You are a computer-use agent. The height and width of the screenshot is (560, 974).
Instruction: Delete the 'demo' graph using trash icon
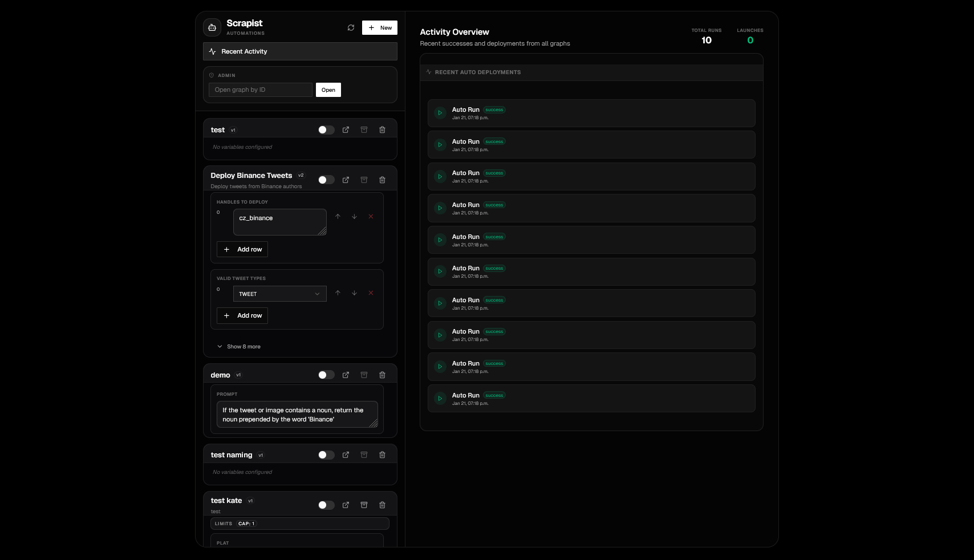point(382,375)
